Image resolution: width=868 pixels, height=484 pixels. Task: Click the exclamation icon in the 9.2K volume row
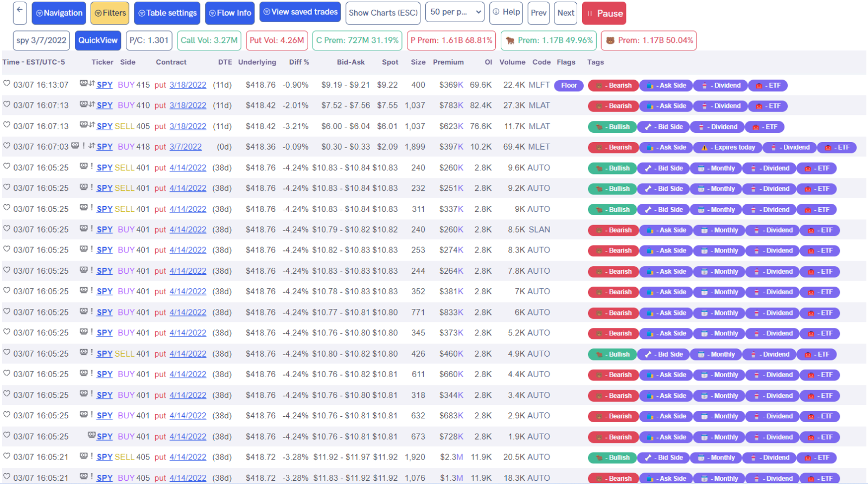pyautogui.click(x=91, y=187)
